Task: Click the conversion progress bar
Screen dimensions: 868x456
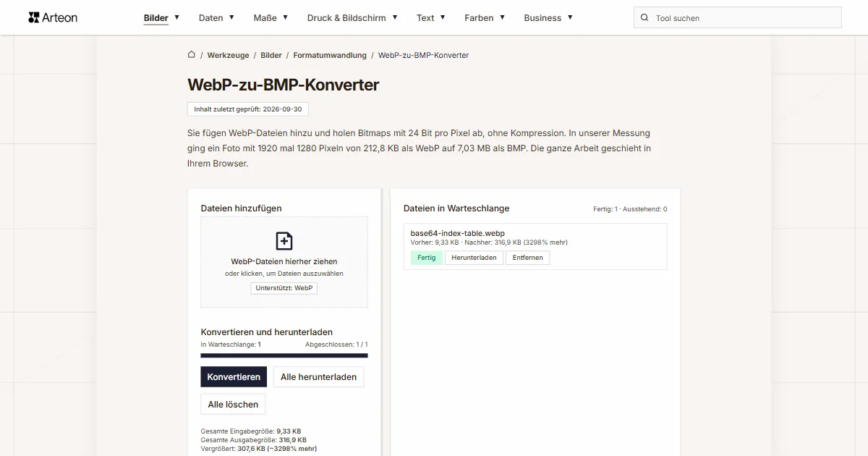Action: (284, 355)
